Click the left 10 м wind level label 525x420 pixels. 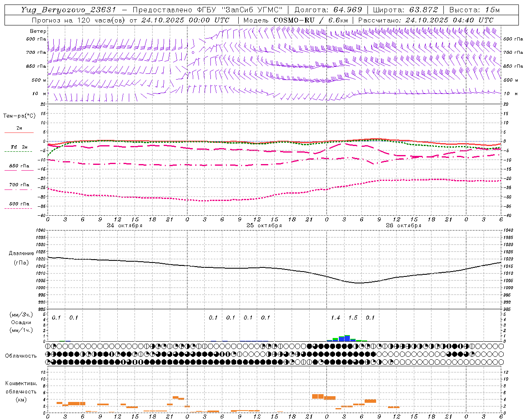[x=39, y=94]
